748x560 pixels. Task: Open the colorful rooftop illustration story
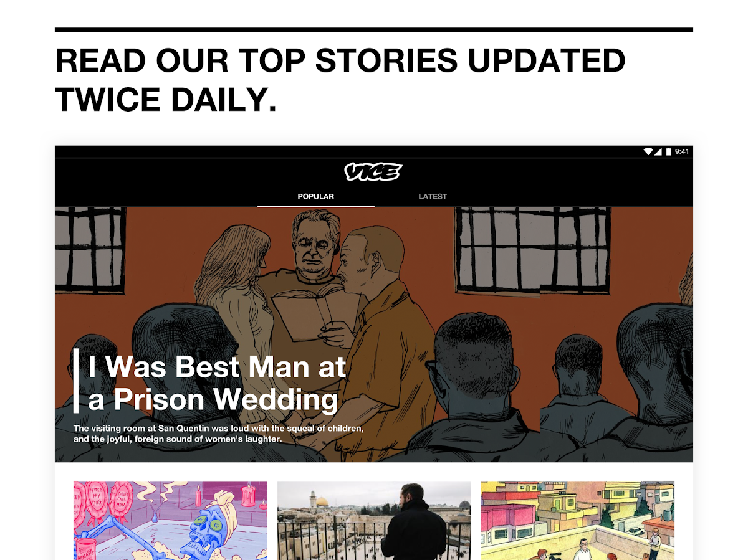point(577,520)
